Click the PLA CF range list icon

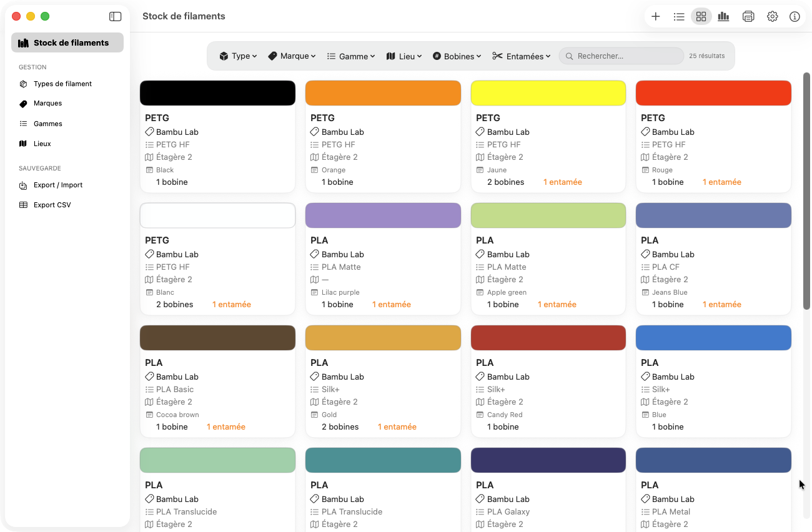[x=645, y=267]
